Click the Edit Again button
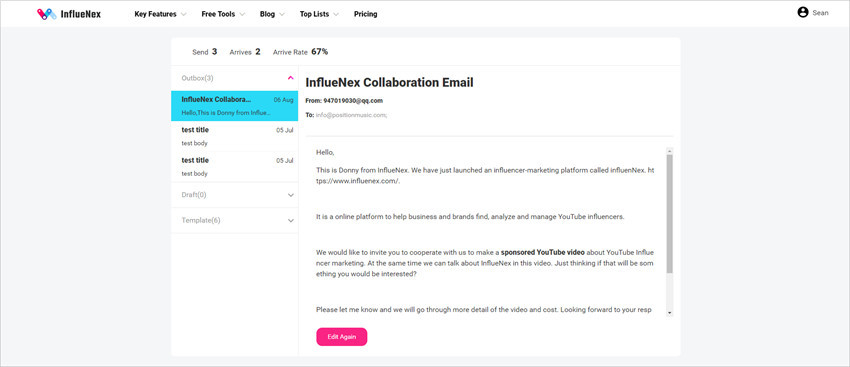This screenshot has height=367, width=850. pos(342,337)
